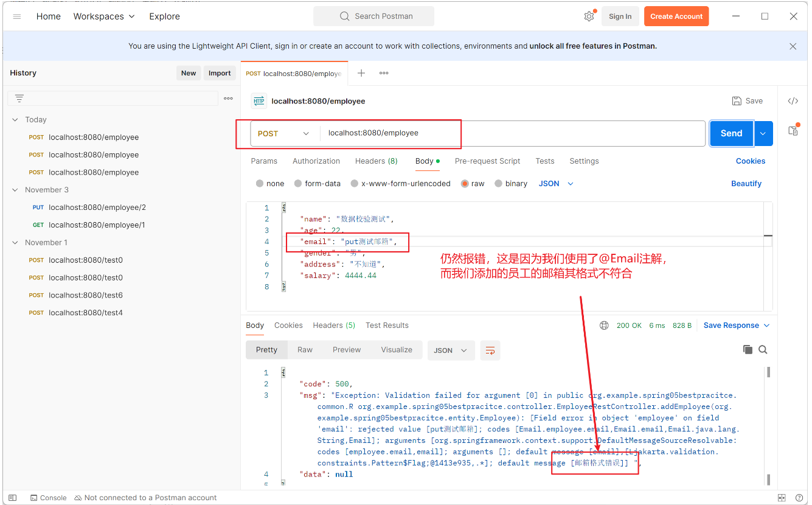Viewport: 812px width, 505px height.
Task: Switch response view to Visualize
Action: (397, 350)
